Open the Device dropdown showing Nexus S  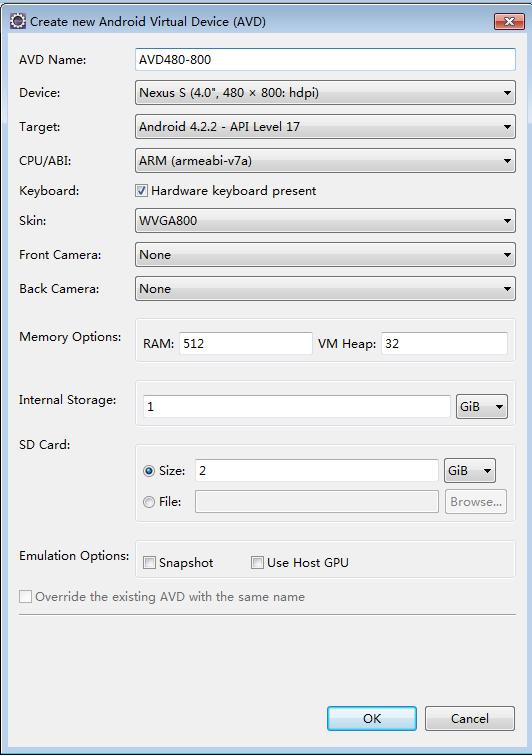point(325,93)
